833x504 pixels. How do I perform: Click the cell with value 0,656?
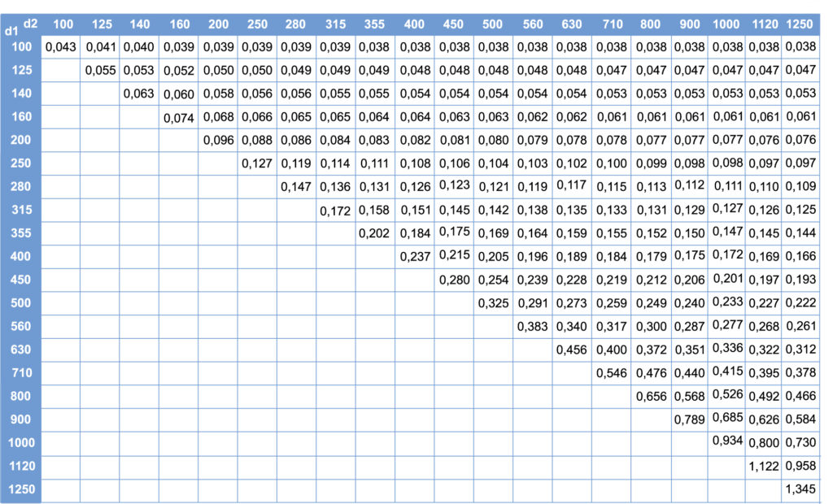tap(652, 397)
